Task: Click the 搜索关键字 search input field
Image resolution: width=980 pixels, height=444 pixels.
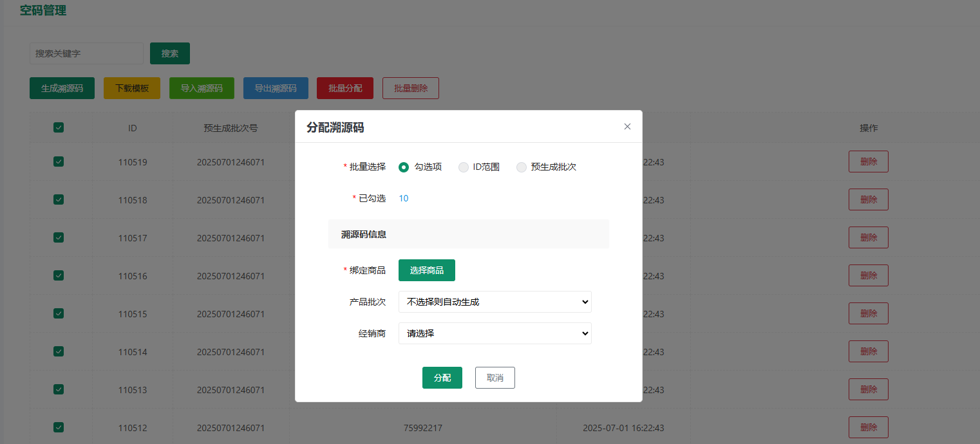Action: click(86, 53)
